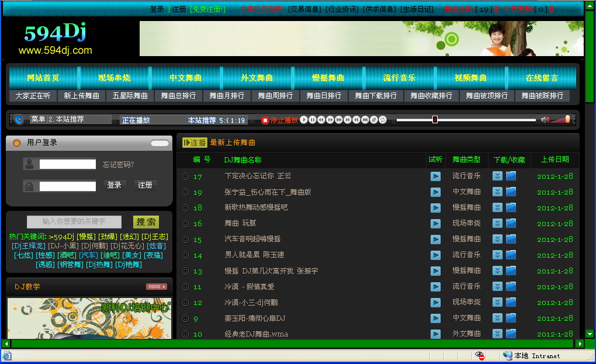Viewport: 596px width, 364px height.
Task: Skip to the next track in the player
Action: point(356,120)
